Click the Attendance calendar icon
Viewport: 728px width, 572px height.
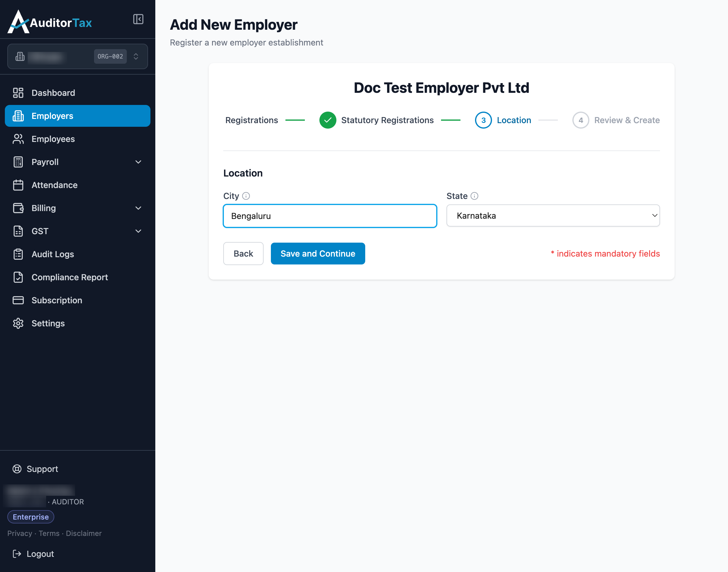18,185
